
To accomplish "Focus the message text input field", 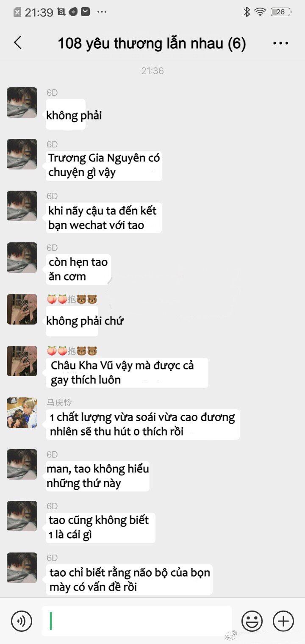I will (x=136, y=621).
